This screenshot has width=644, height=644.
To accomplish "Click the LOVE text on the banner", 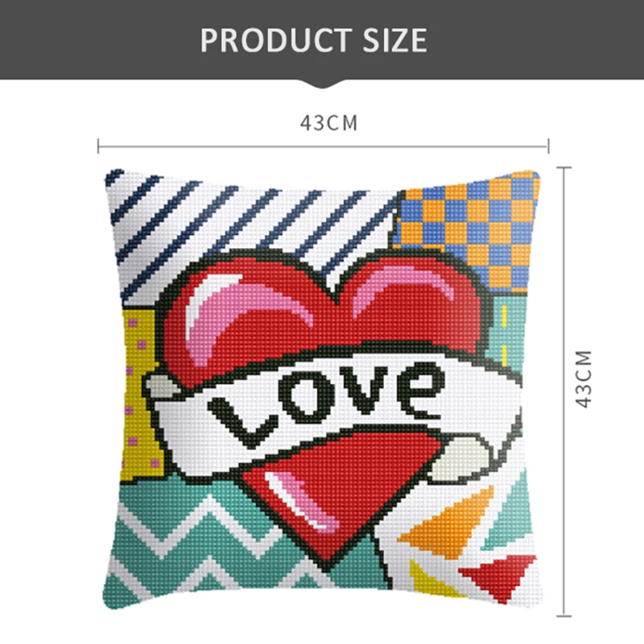I will (x=327, y=405).
